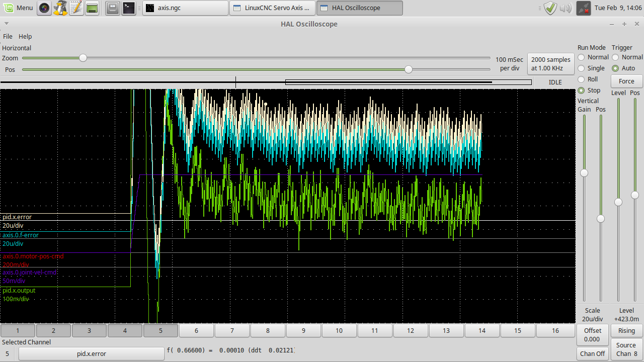
Task: Open the notepad text editor launcher
Action: pos(76,8)
